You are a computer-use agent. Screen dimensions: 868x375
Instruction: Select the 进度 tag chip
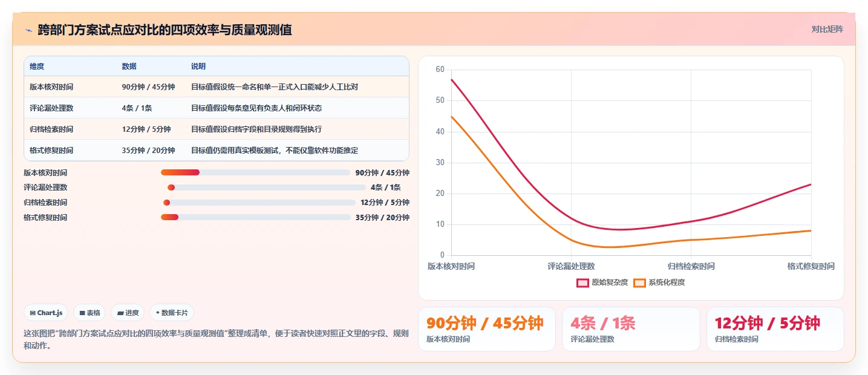click(x=128, y=313)
